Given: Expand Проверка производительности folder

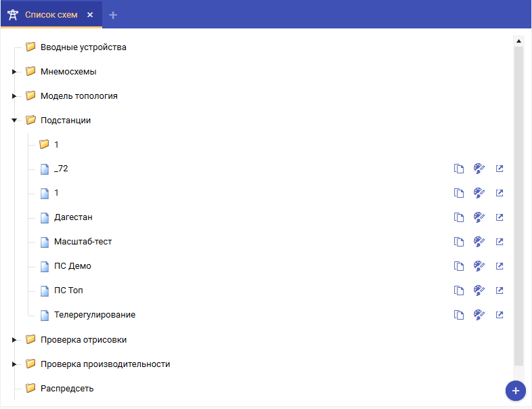Looking at the screenshot, I should pos(14,364).
